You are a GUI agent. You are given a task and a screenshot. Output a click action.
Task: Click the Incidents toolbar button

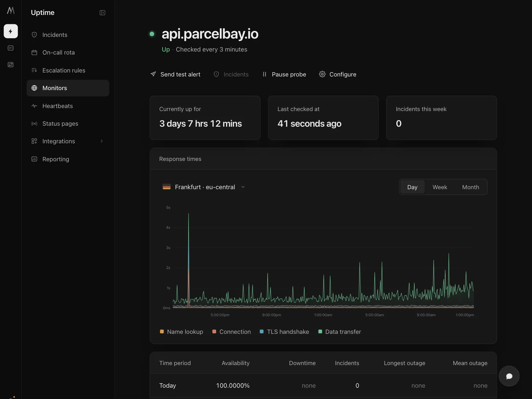[231, 74]
